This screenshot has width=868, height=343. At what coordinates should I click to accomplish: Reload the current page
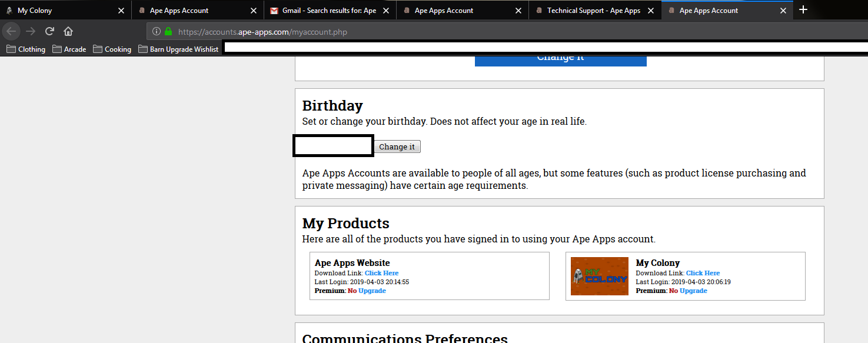[49, 31]
